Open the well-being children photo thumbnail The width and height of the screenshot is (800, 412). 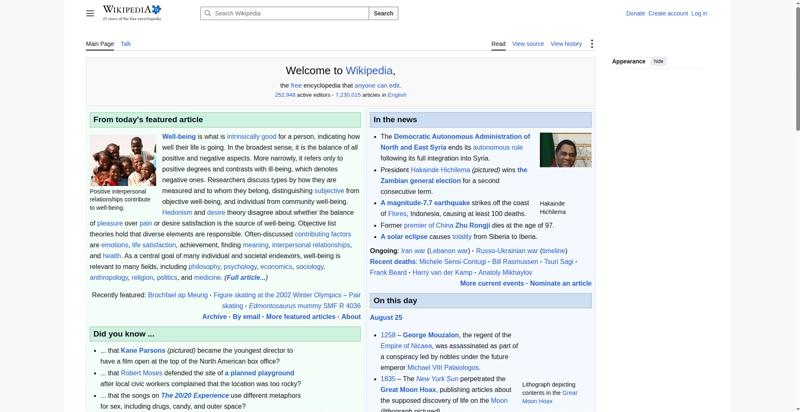pos(123,160)
